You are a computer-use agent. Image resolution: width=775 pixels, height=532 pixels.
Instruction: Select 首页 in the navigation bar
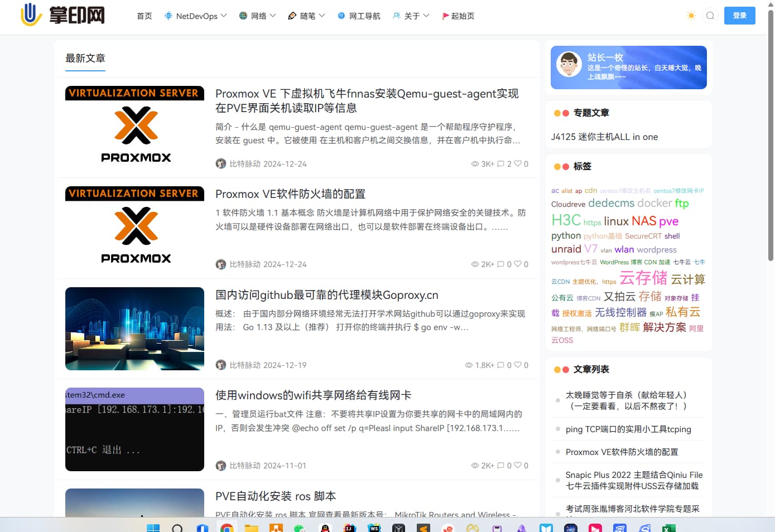(x=144, y=16)
